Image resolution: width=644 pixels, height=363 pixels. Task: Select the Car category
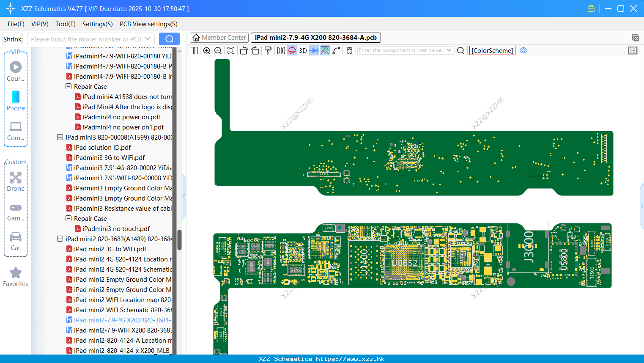pyautogui.click(x=16, y=241)
